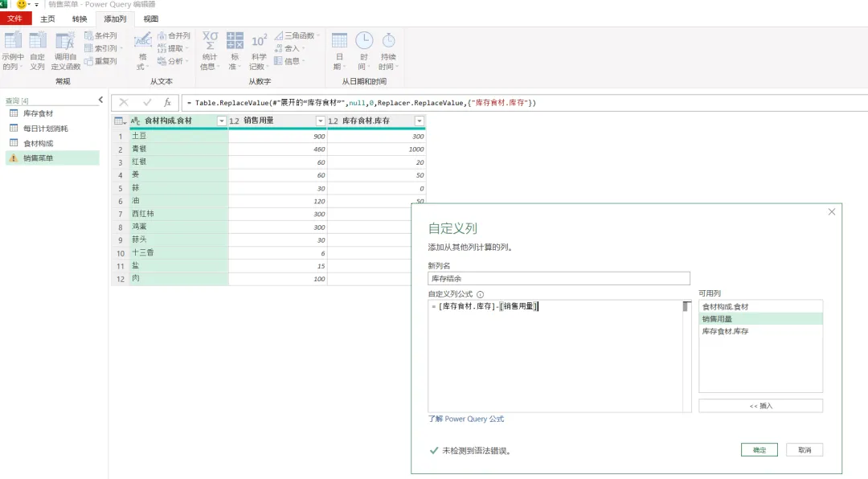Click Merge Columns (合并列) button

click(174, 35)
